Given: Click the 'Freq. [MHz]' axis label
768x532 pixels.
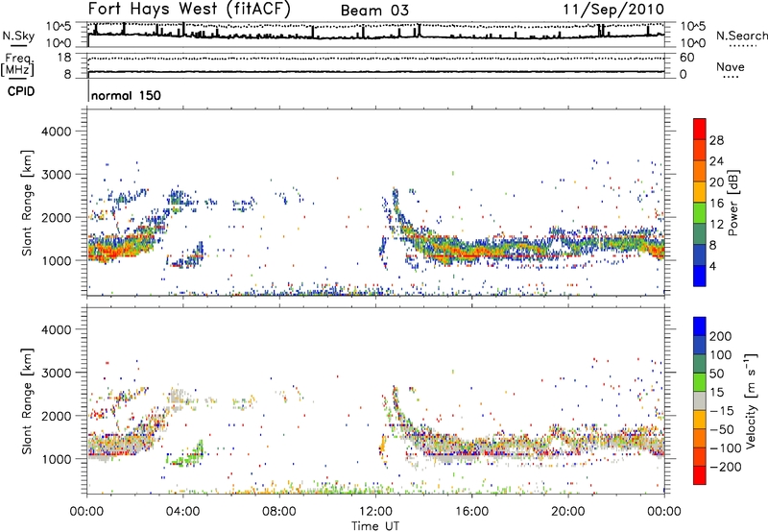Looking at the screenshot, I should point(17,65).
